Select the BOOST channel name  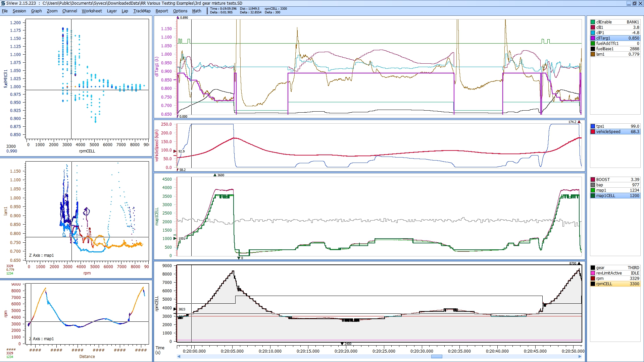[603, 180]
